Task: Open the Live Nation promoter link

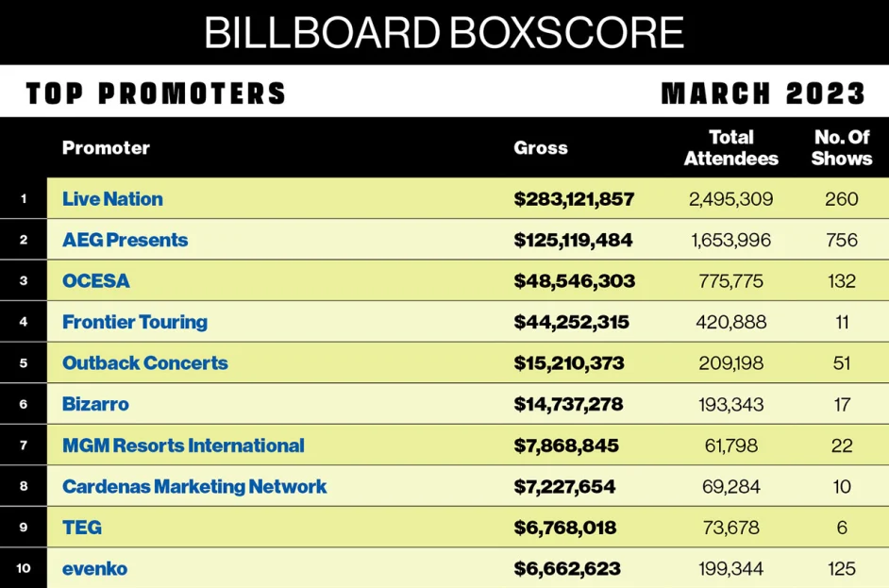Action: 112,199
